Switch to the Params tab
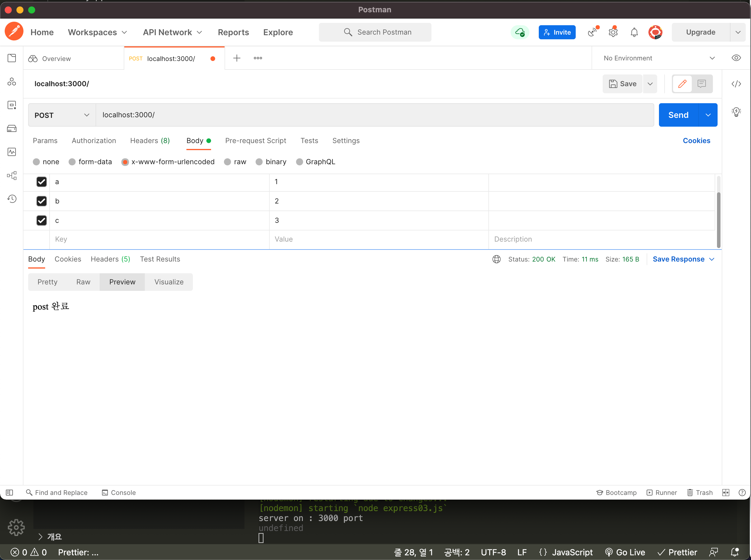This screenshot has width=751, height=560. (x=45, y=141)
